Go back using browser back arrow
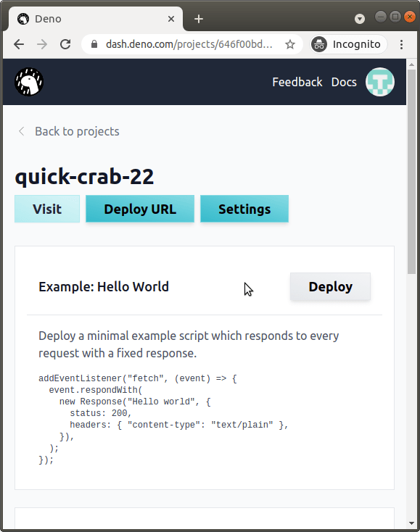Image resolution: width=420 pixels, height=532 pixels. (x=19, y=44)
